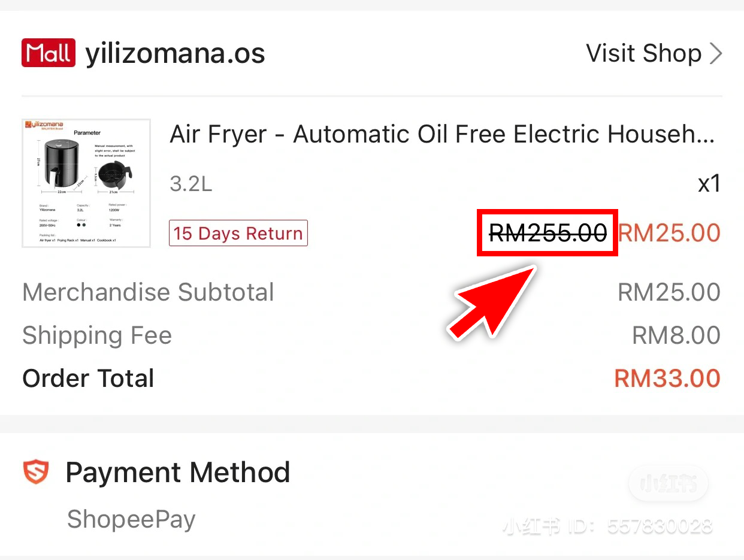The width and height of the screenshot is (744, 560).
Task: Click the Order Total label
Action: 88,379
